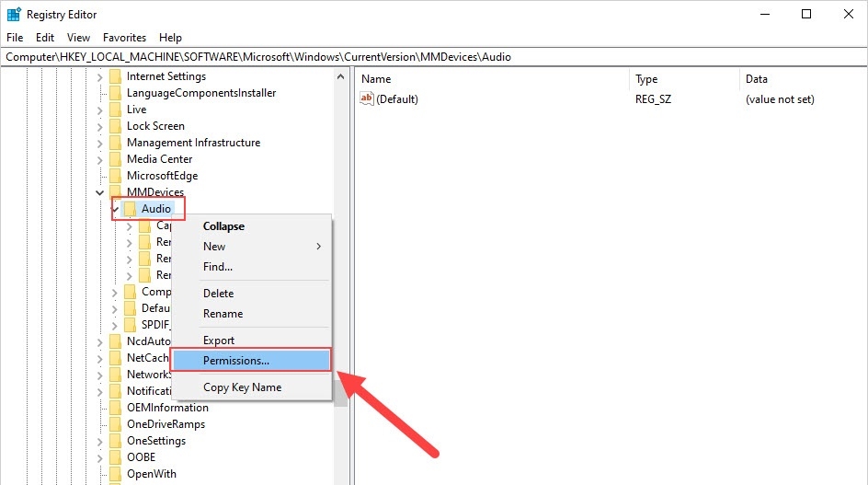868x485 pixels.
Task: Click the Media Center folder icon
Action: tap(115, 159)
